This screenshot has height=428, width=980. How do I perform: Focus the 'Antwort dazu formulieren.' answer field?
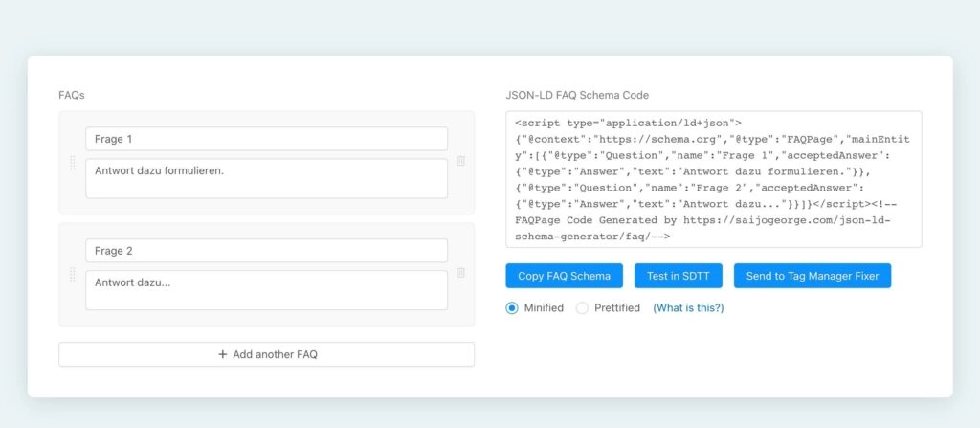267,178
